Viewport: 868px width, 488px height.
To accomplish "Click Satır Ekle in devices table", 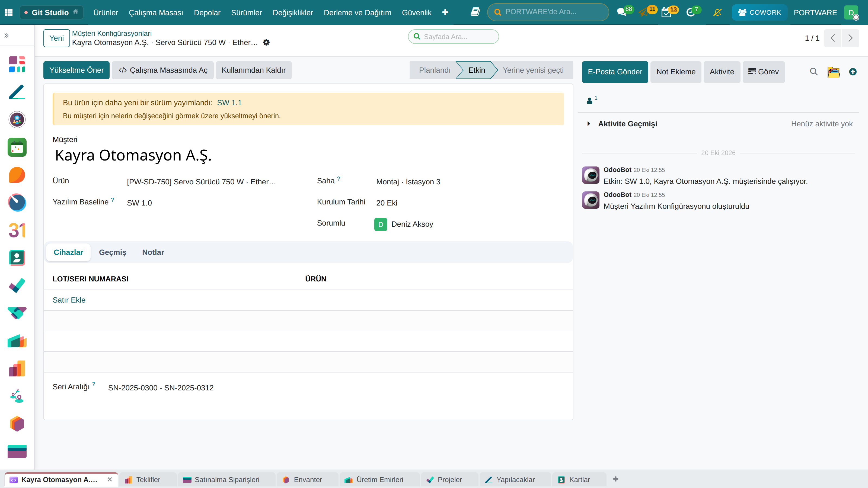I will click(69, 300).
